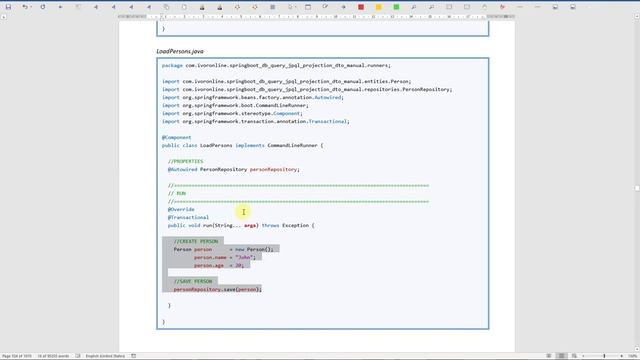Click the // RUN comment
The width and height of the screenshot is (640, 360).
click(177, 193)
